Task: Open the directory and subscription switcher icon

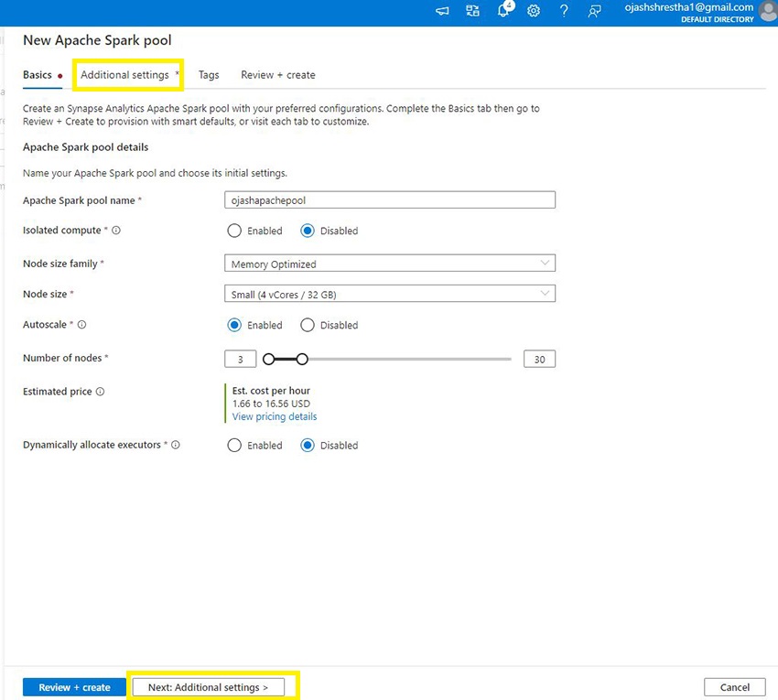Action: click(472, 11)
